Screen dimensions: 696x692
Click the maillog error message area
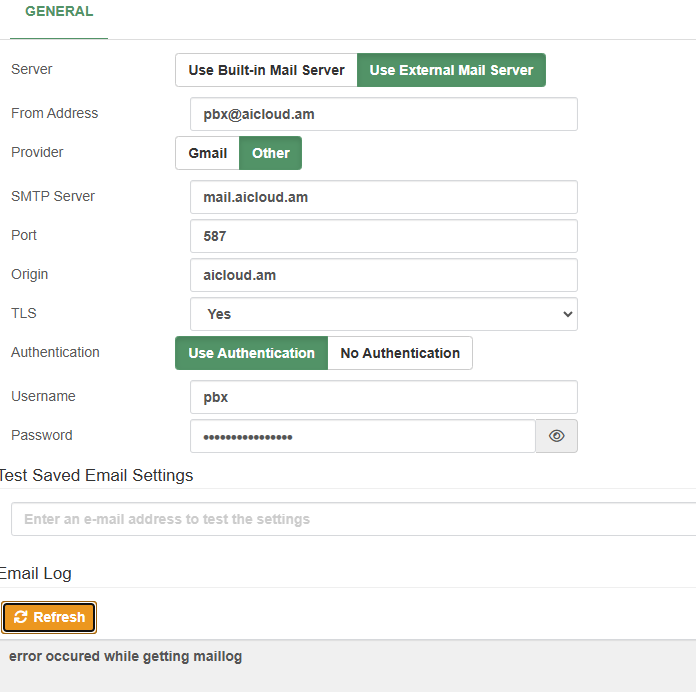coord(125,656)
